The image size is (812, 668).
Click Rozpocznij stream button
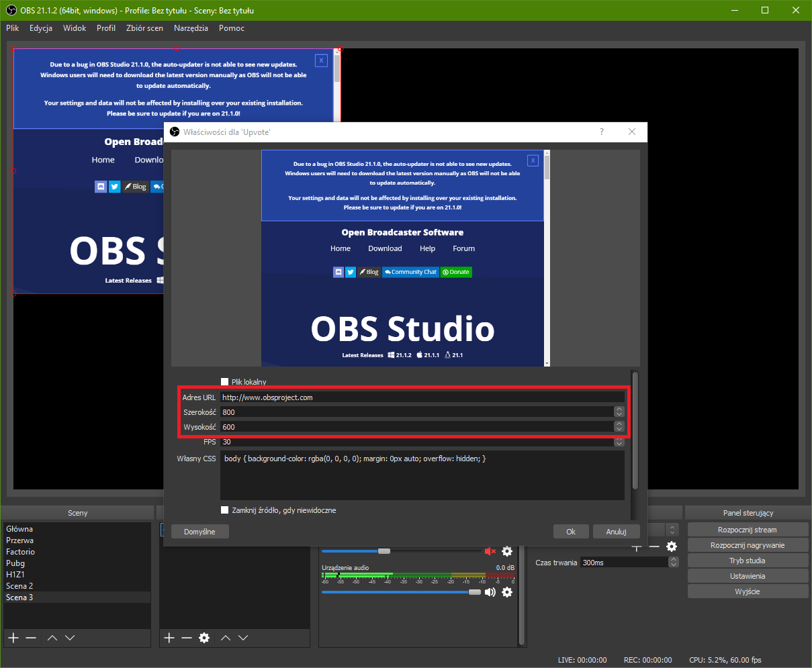point(747,530)
